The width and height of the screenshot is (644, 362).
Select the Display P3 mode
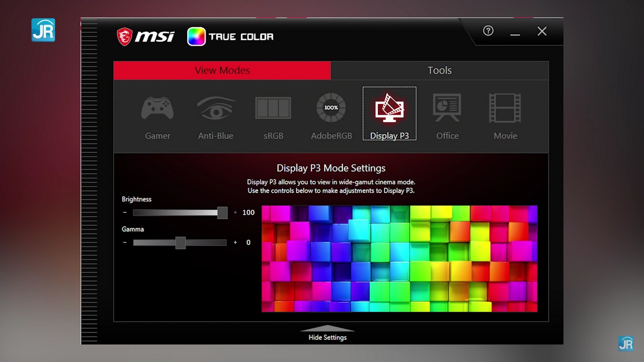[389, 114]
